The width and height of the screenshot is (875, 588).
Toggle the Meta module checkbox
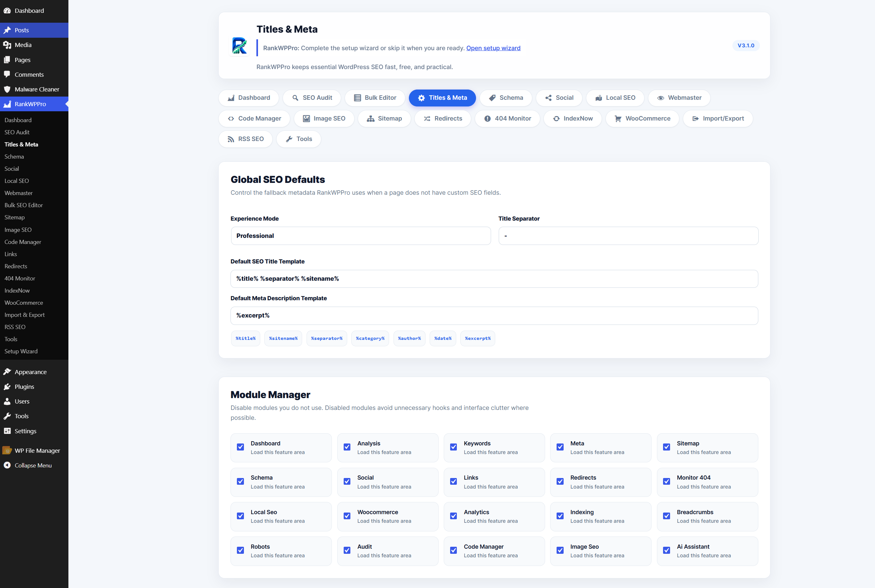[560, 447]
